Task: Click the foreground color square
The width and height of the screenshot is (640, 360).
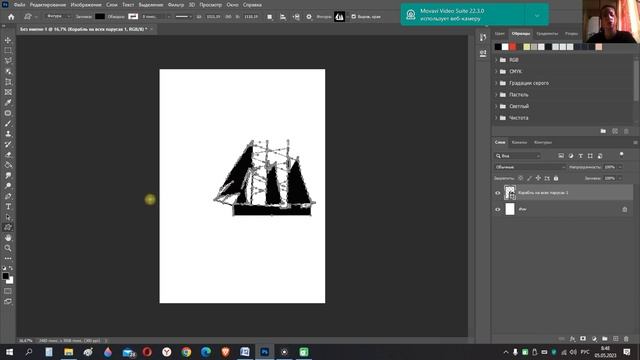Action: (x=5, y=276)
